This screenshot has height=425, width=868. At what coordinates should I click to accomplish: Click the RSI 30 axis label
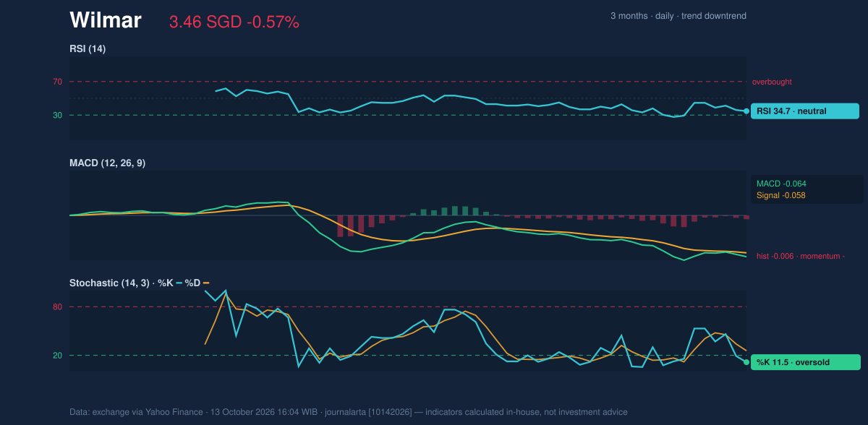[x=57, y=115]
